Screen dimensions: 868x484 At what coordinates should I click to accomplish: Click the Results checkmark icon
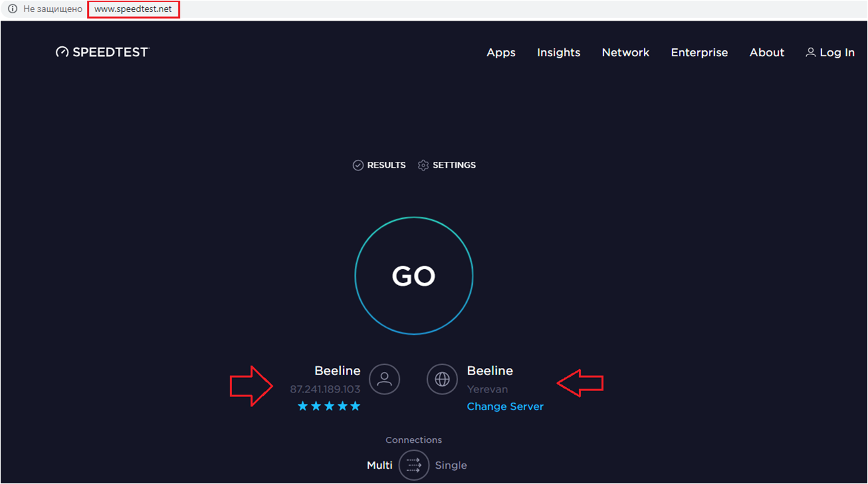(x=358, y=165)
